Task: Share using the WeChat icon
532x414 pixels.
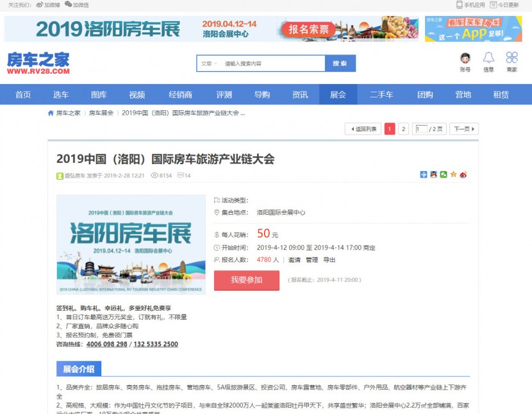Action: pos(443,174)
